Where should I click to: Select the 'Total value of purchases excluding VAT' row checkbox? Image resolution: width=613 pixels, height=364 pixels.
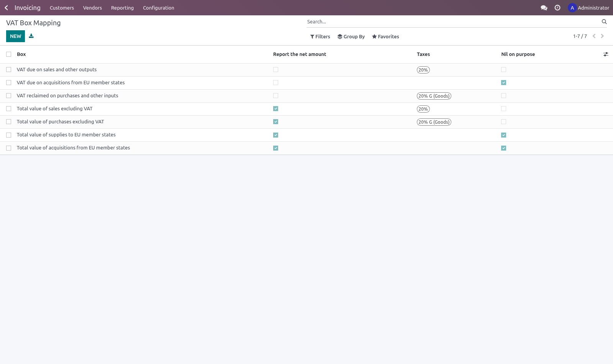[8, 122]
